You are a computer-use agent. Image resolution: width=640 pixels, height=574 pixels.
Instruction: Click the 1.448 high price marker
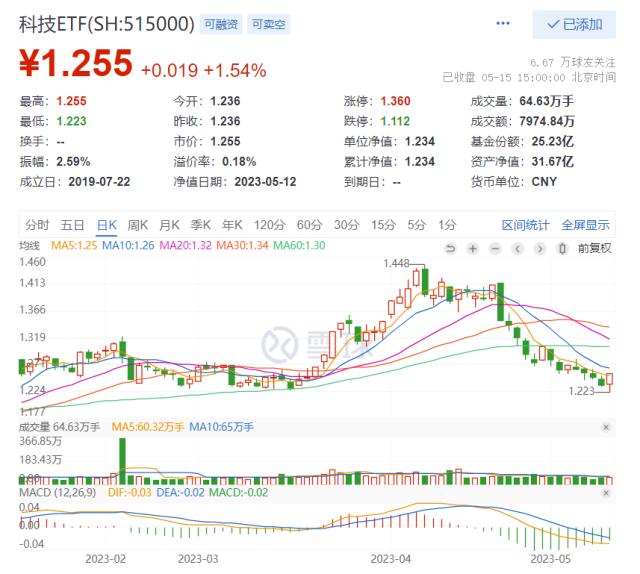click(x=396, y=263)
